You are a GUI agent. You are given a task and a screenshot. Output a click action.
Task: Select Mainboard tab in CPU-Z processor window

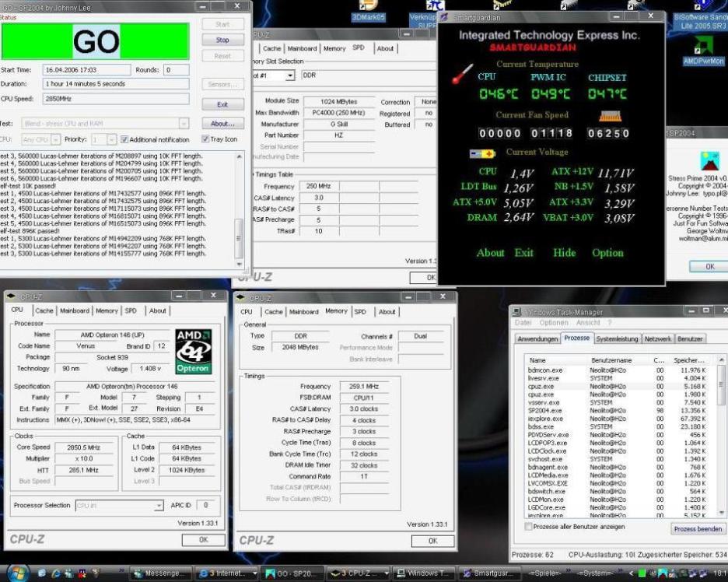[75, 310]
